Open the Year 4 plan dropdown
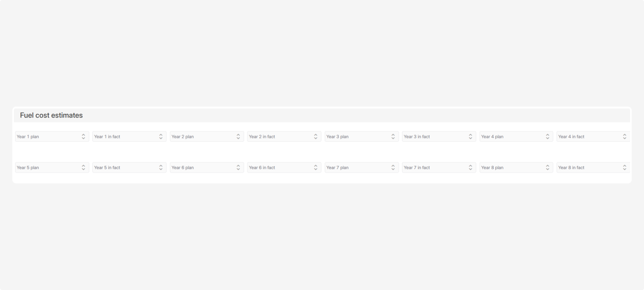Screen dimensions: 644x290 coord(516,136)
